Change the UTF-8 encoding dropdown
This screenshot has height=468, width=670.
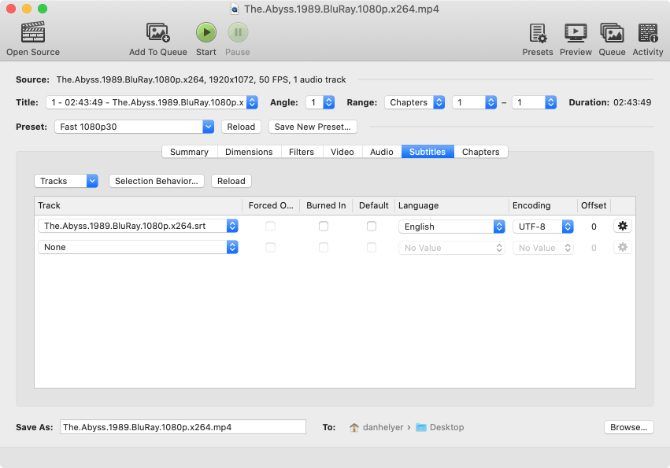coord(543,227)
